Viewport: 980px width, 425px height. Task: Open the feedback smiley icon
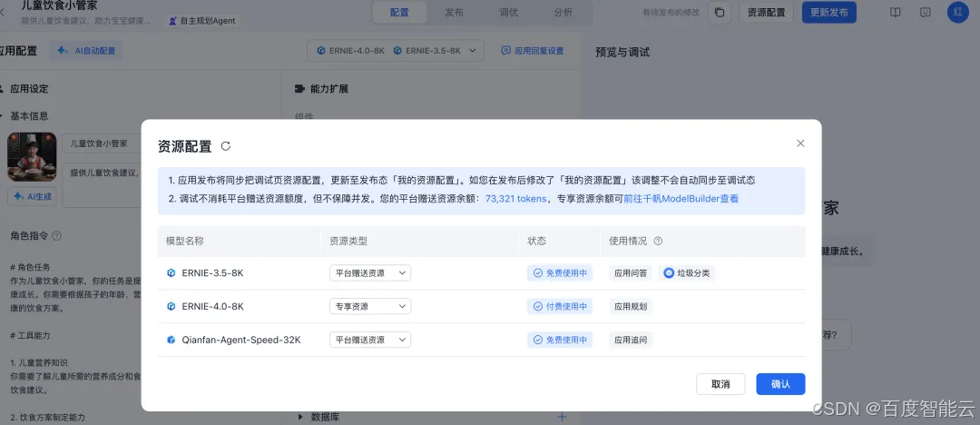point(926,13)
